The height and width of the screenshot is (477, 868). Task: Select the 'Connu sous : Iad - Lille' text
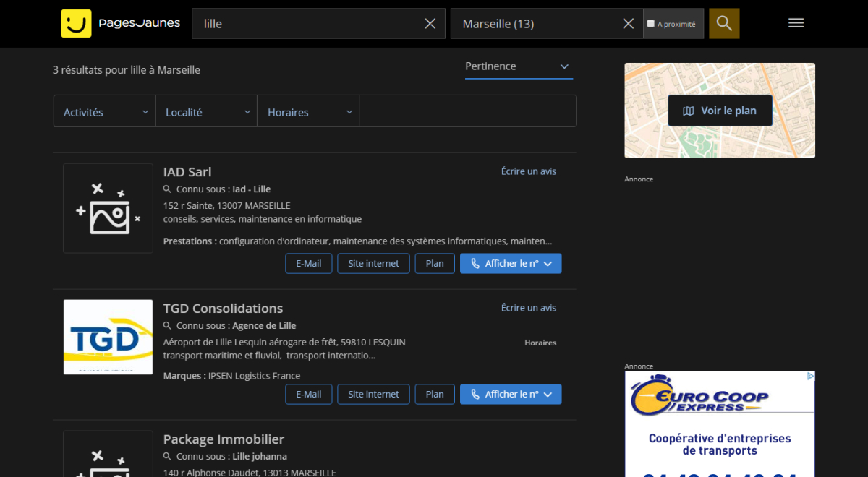coord(224,189)
